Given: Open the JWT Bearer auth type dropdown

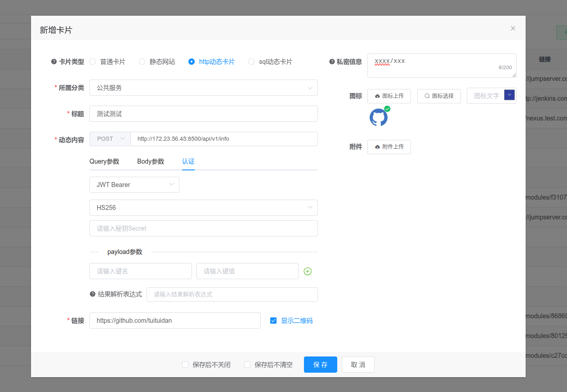Looking at the screenshot, I should coord(134,184).
